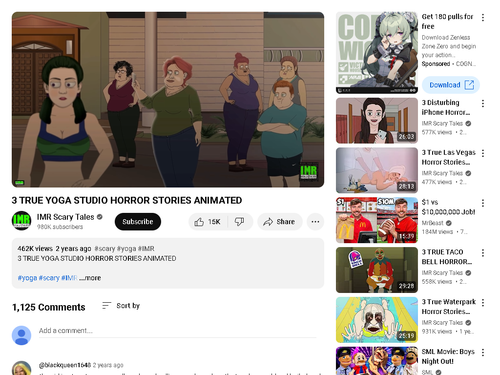500x375 pixels.
Task: Click the Subscribe button
Action: (x=138, y=222)
